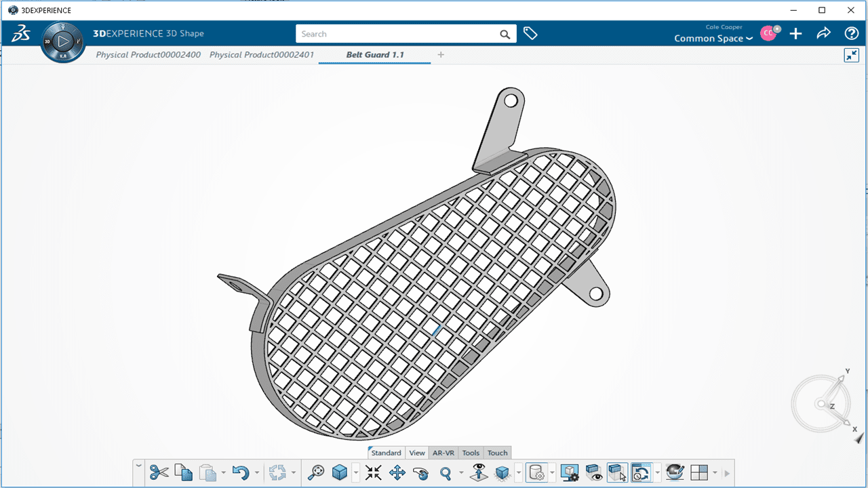Expand the view cube dropdown arrow

point(355,472)
